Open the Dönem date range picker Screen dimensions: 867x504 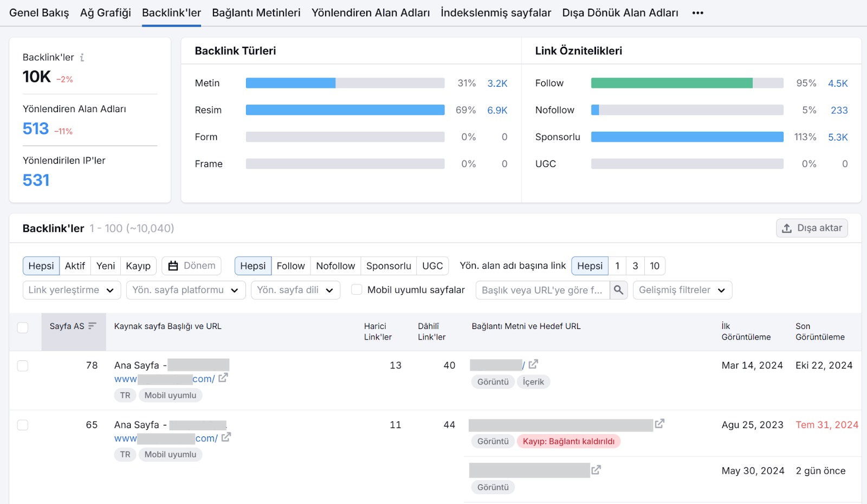[x=191, y=266]
